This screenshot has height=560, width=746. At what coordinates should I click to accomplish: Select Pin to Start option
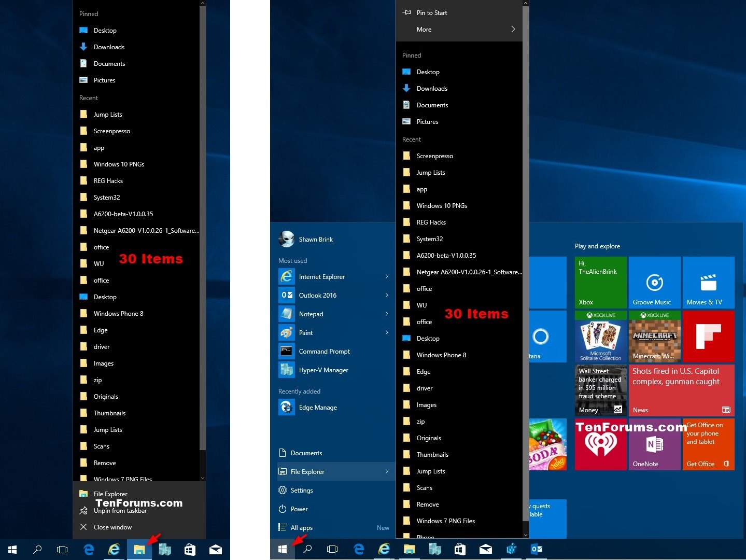(x=459, y=13)
